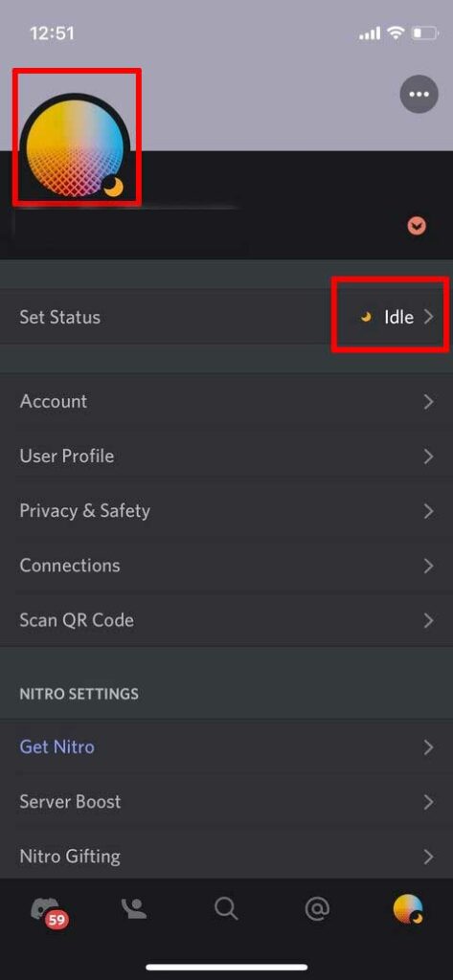The width and height of the screenshot is (453, 980).
Task: Open Connections settings
Action: point(226,566)
